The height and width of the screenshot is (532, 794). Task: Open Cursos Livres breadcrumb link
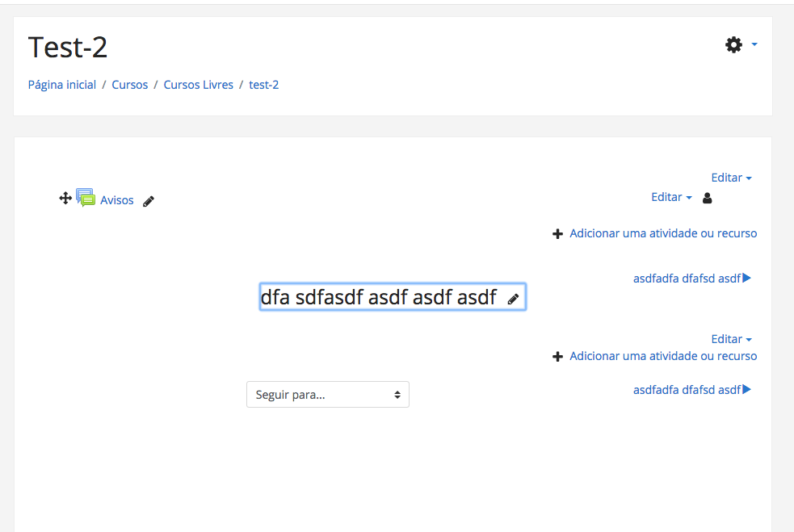point(199,85)
